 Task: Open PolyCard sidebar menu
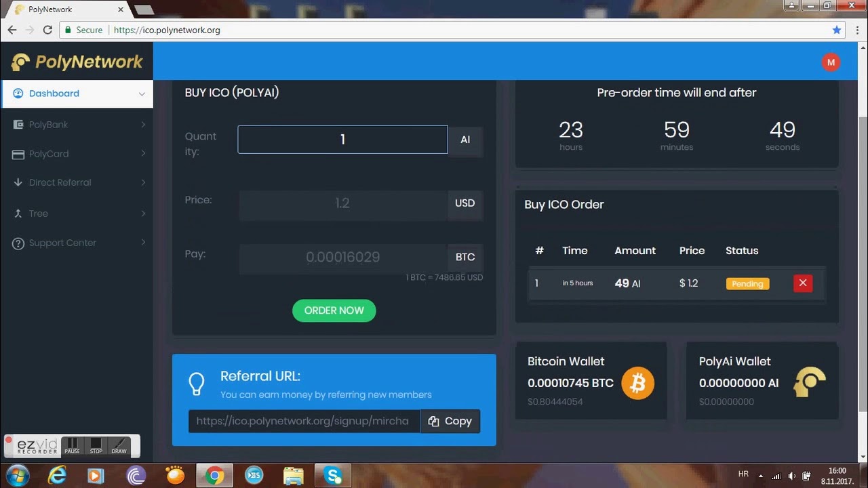[x=77, y=154]
